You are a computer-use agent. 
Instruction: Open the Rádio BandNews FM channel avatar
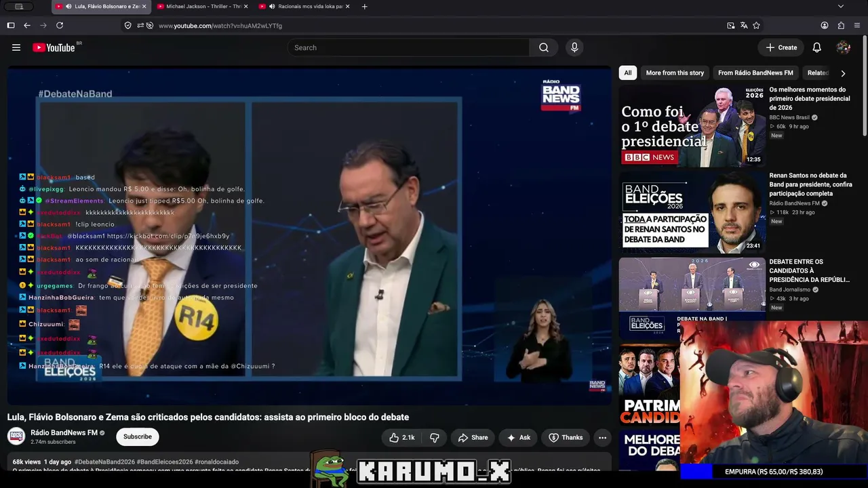click(17, 436)
